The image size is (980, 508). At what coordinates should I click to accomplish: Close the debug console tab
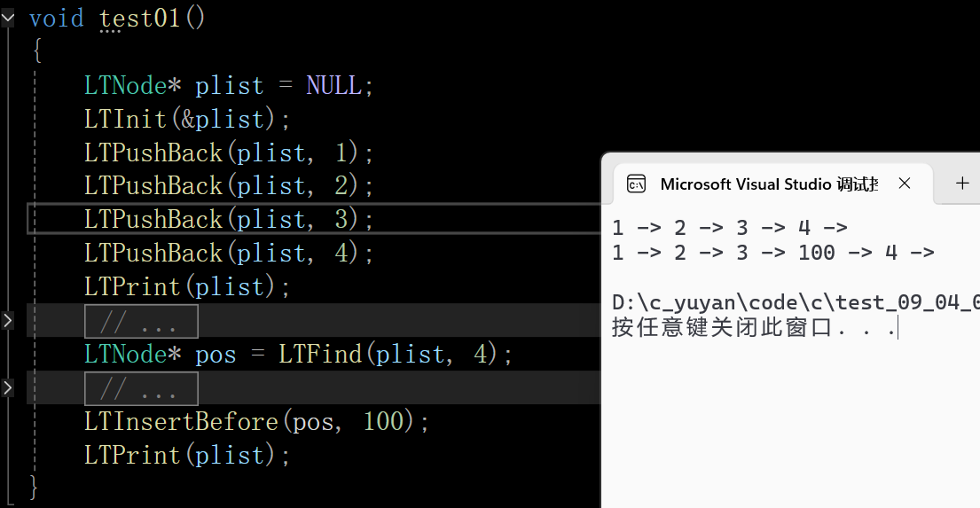click(905, 184)
